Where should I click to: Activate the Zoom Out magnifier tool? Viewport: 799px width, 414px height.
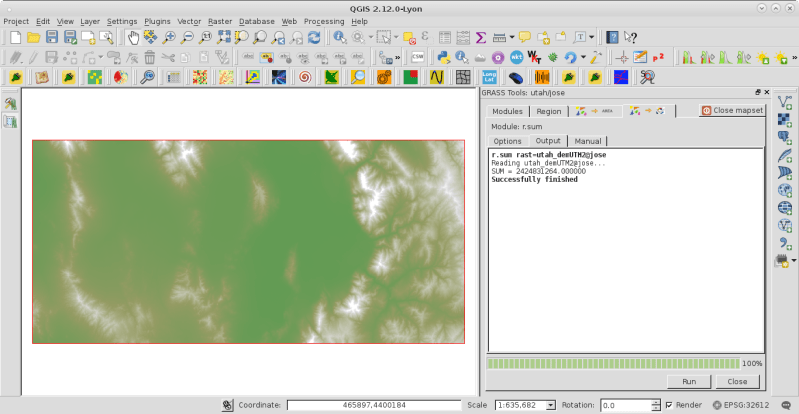[187, 37]
